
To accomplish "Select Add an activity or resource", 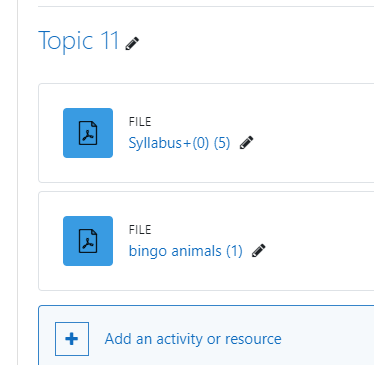I will coord(193,339).
